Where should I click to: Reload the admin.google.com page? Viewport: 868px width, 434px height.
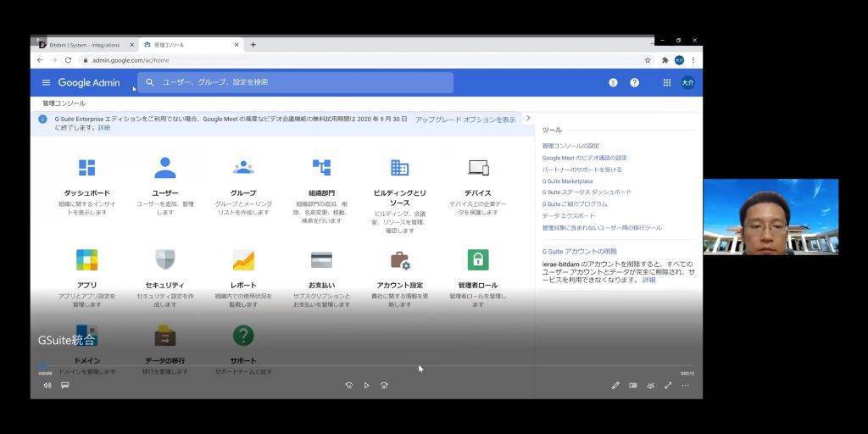point(68,60)
